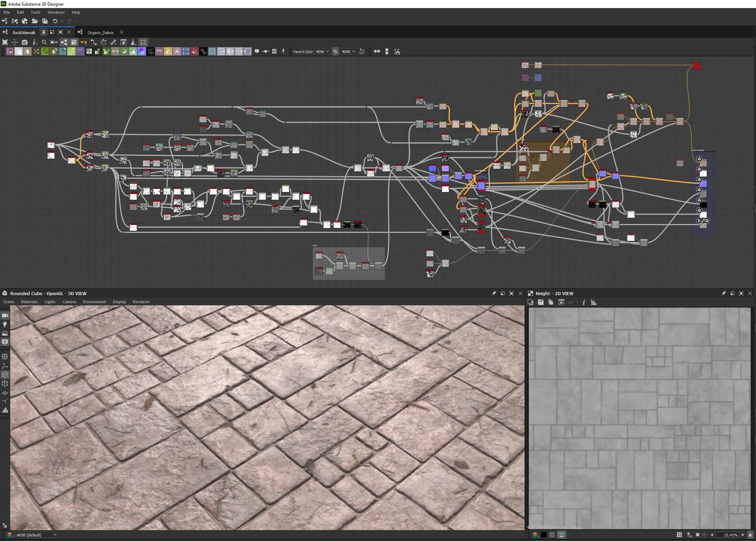Click the undo arrow icon

click(55, 21)
